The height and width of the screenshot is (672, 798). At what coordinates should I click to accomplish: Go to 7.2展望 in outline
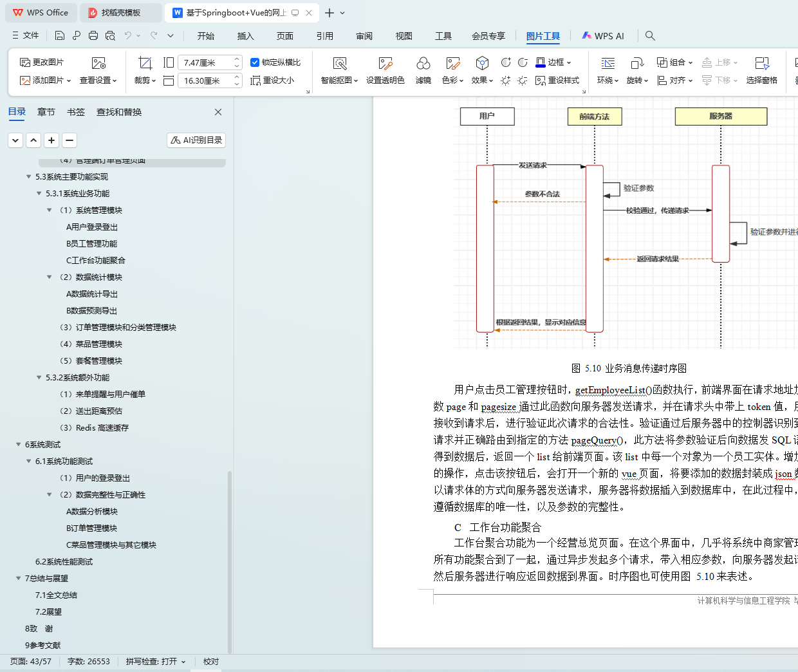click(48, 611)
